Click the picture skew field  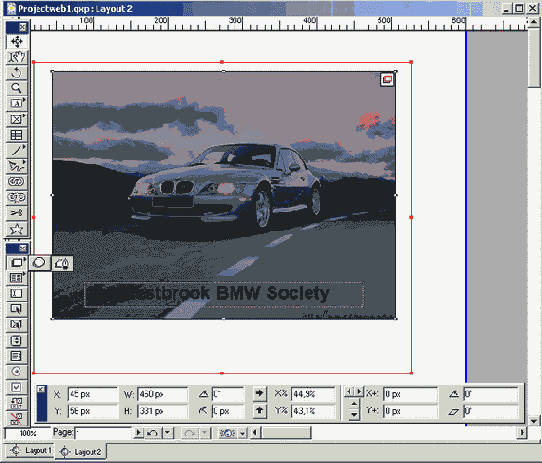pyautogui.click(x=491, y=411)
